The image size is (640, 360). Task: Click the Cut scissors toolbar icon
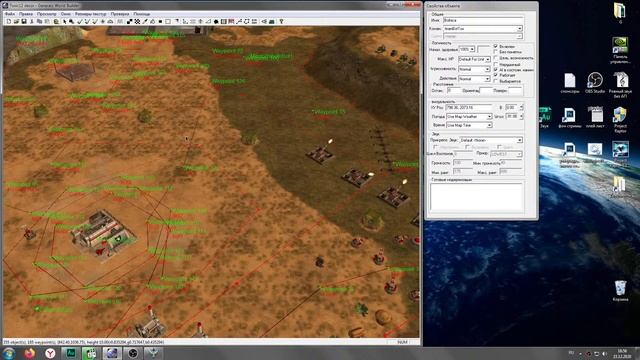click(x=31, y=21)
